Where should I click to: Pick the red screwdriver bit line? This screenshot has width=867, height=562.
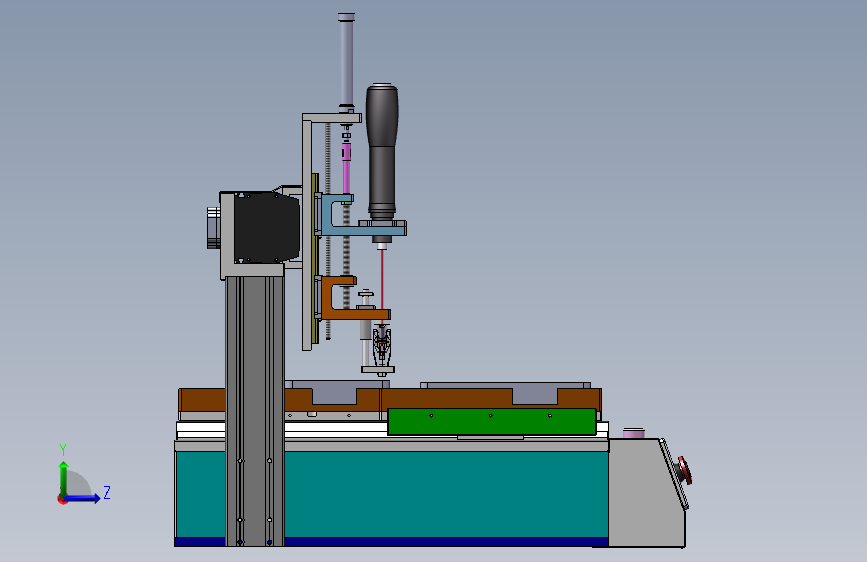pos(382,287)
